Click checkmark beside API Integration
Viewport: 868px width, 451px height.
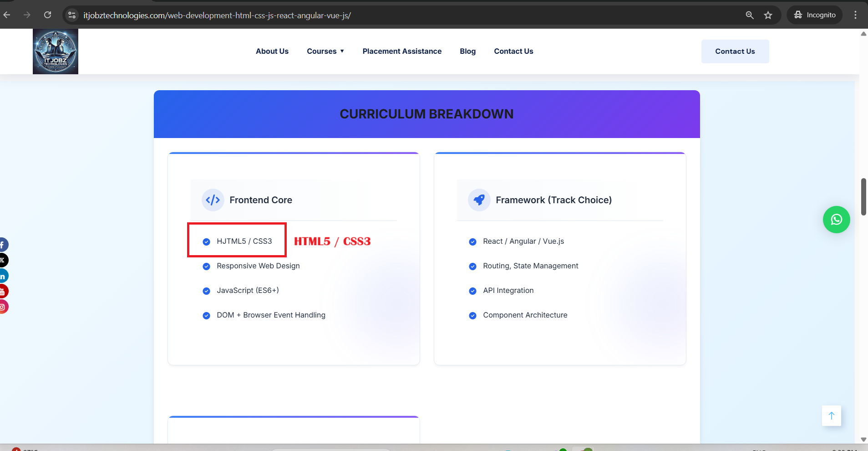point(472,291)
